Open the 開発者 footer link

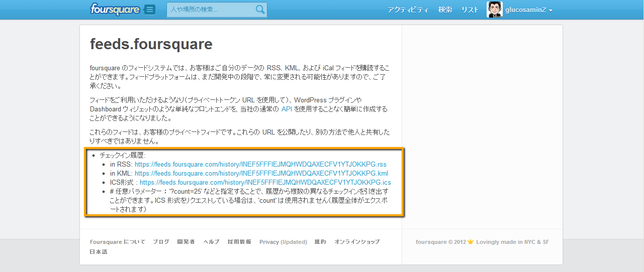pyautogui.click(x=186, y=242)
